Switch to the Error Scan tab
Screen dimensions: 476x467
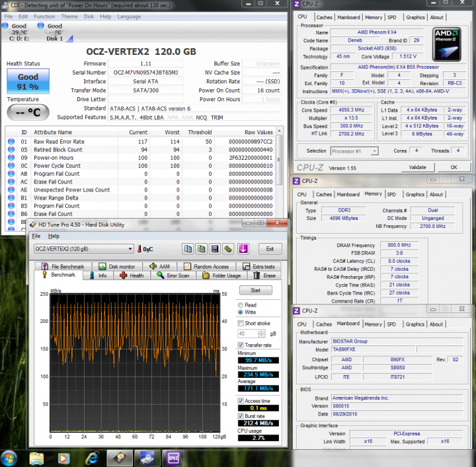point(174,275)
